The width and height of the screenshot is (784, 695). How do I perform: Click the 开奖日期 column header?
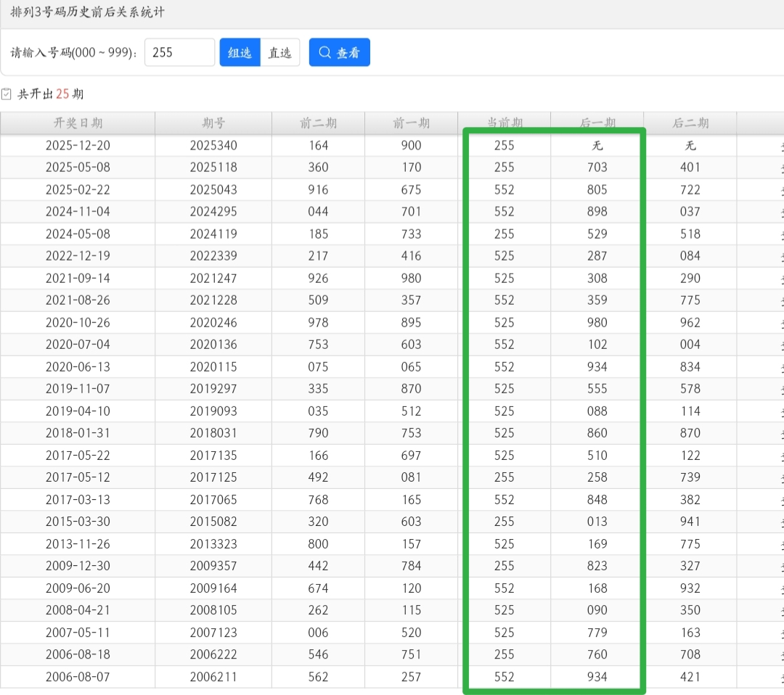(78, 123)
